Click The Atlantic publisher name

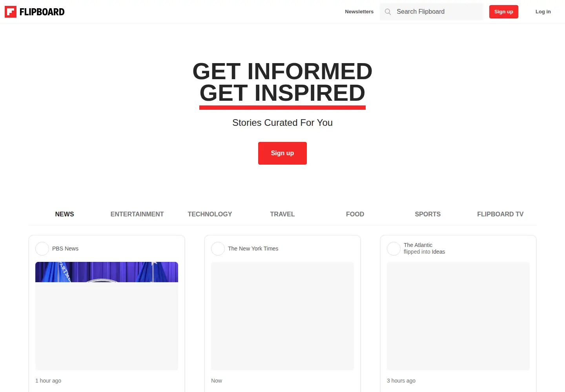point(418,245)
